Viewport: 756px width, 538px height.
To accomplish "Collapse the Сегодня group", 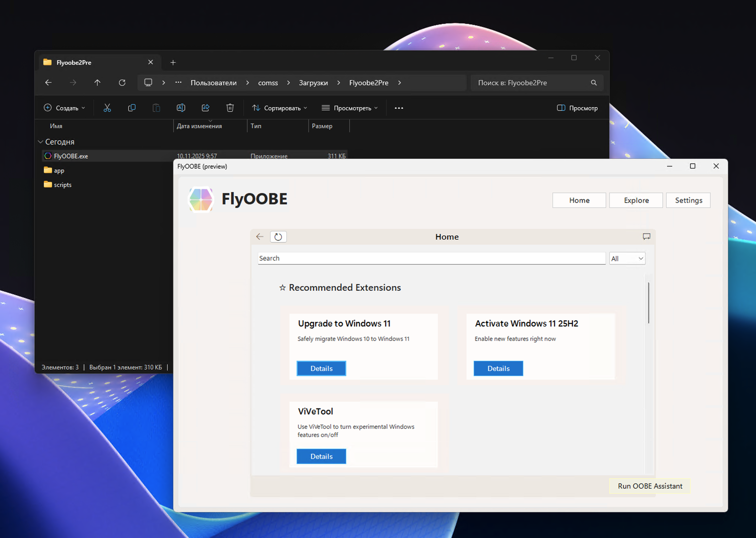I will 40,142.
